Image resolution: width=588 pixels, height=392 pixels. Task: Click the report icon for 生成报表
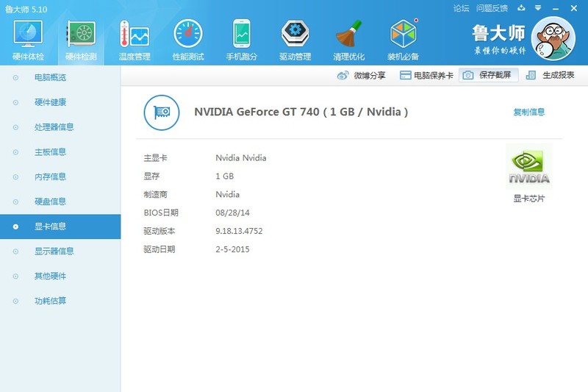pos(531,76)
